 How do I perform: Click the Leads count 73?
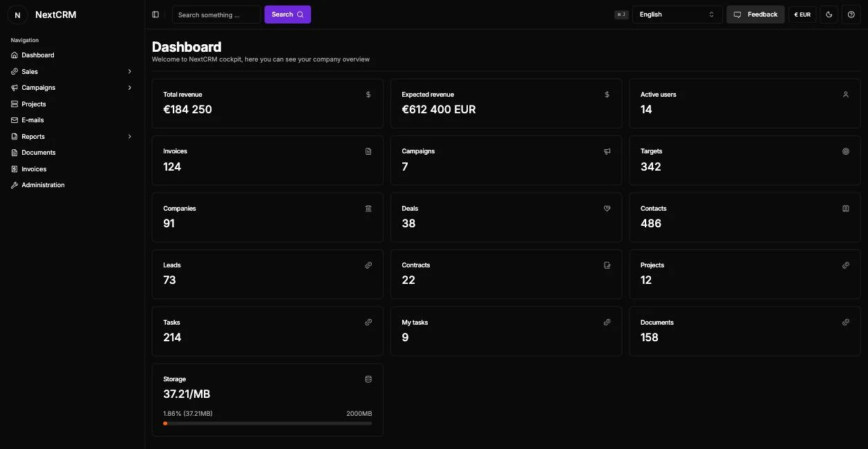pos(170,280)
